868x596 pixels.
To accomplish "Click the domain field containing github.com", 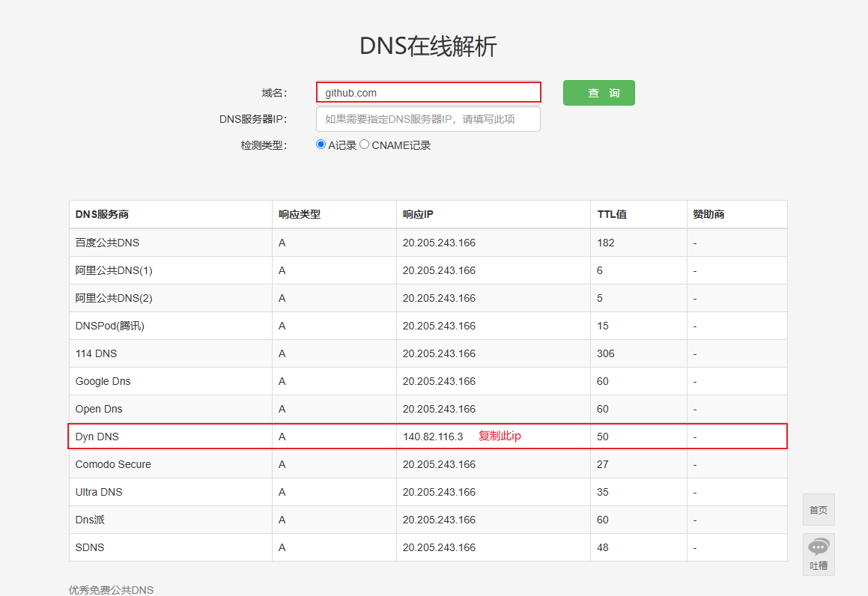I will coord(428,92).
